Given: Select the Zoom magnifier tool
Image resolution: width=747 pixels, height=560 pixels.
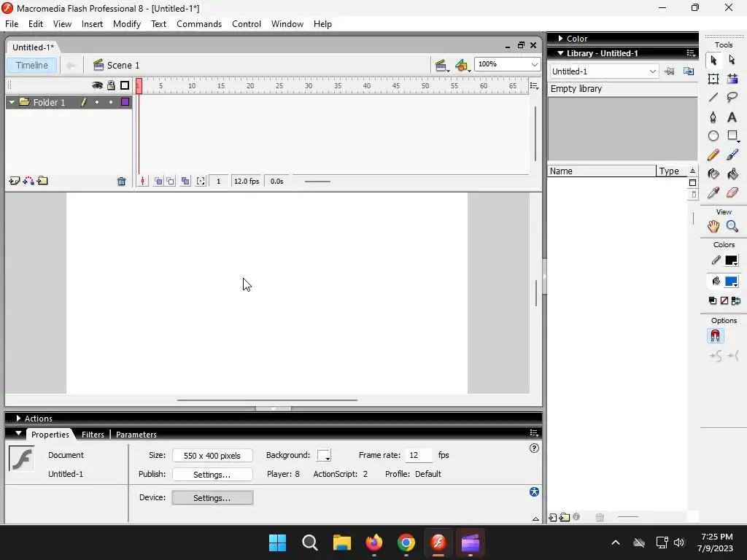Looking at the screenshot, I should pos(732,227).
